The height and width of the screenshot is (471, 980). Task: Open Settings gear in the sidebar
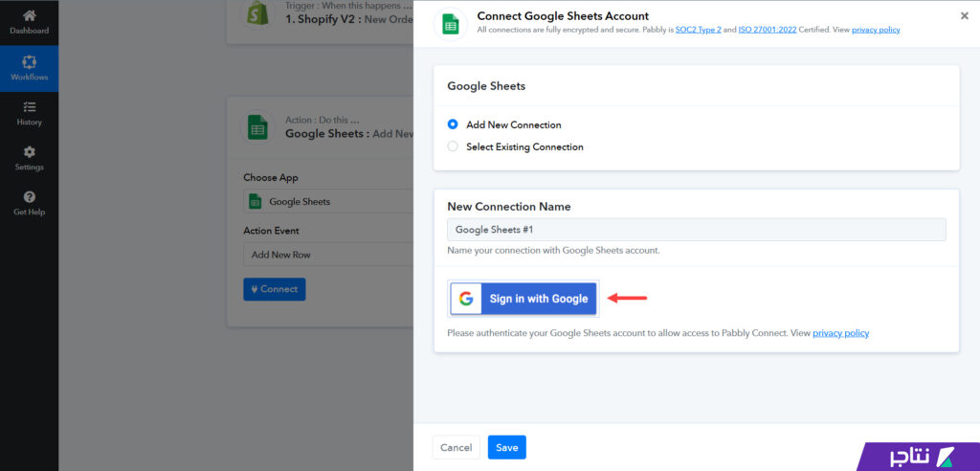point(29,159)
